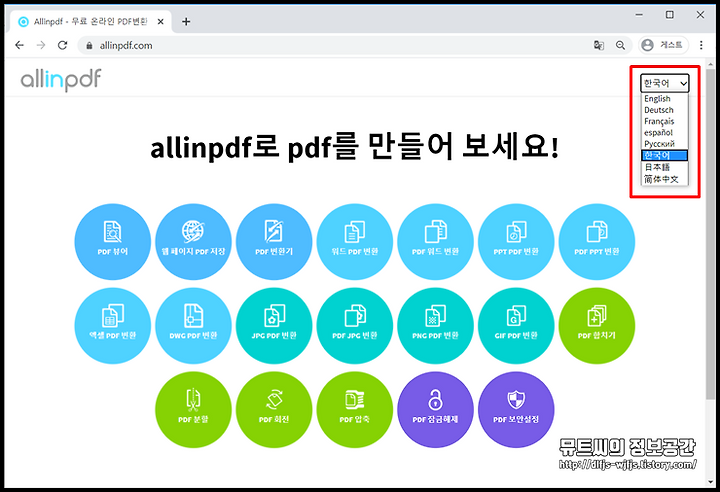Select English from the language list

pyautogui.click(x=664, y=99)
